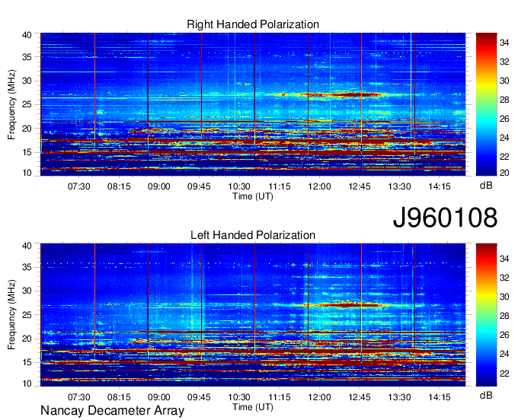The image size is (518, 420).
Task: Click 35 MHz frequency tick on Left Handed plot
Action: (27, 267)
